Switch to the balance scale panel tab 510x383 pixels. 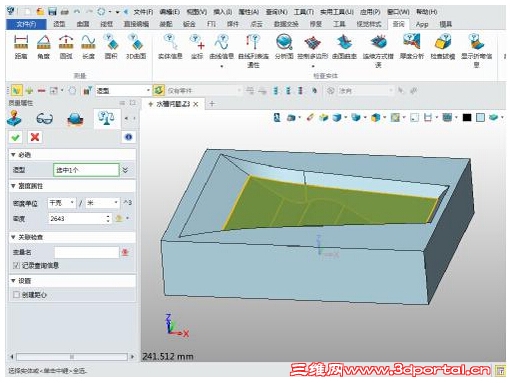coord(106,118)
